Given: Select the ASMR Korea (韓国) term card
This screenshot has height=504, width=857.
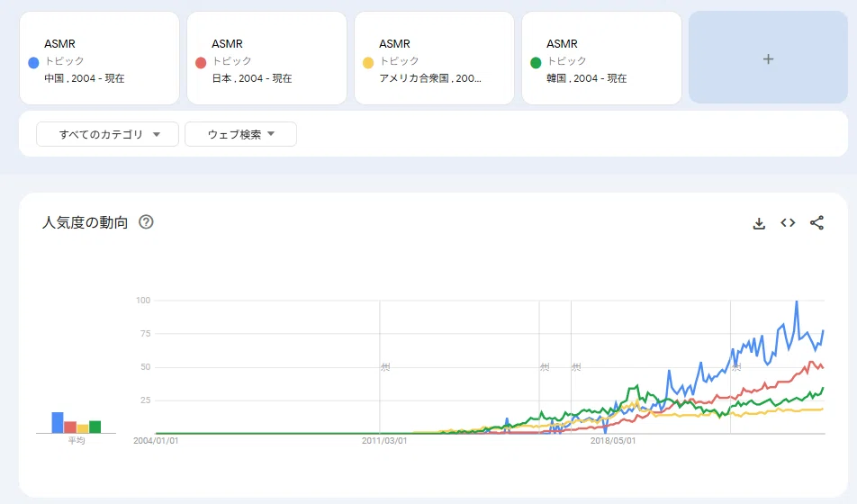Looking at the screenshot, I should coord(601,58).
